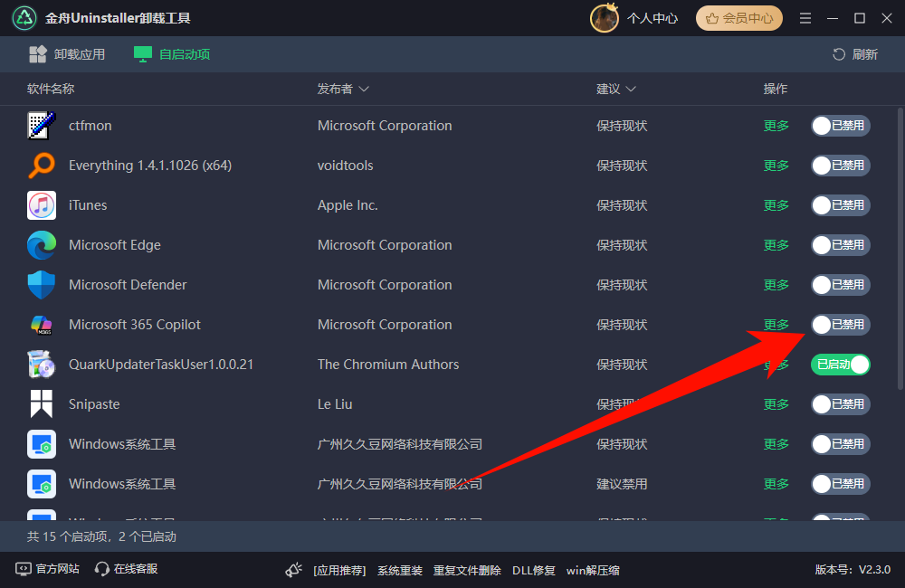905x588 pixels.
Task: Enable autostart for Microsoft 365 Copilot
Action: click(840, 325)
